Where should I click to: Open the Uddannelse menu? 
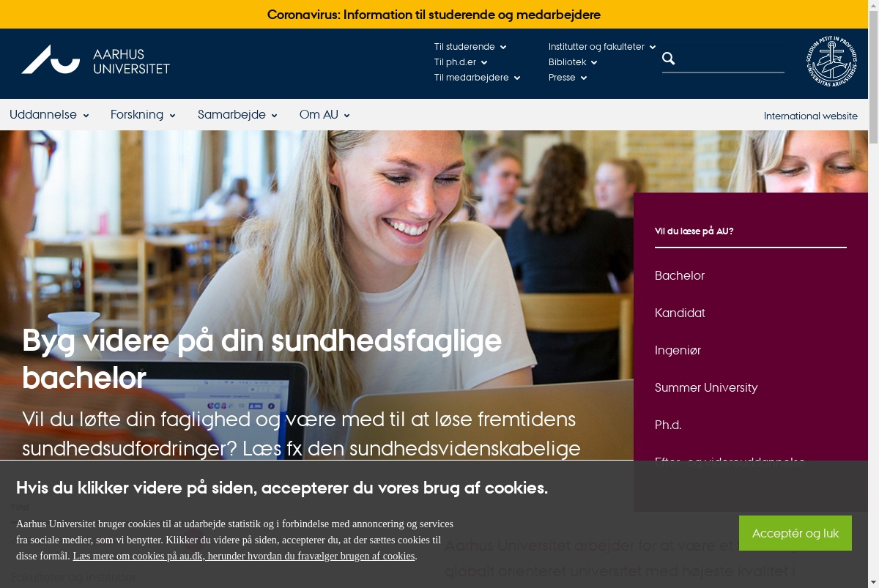49,115
